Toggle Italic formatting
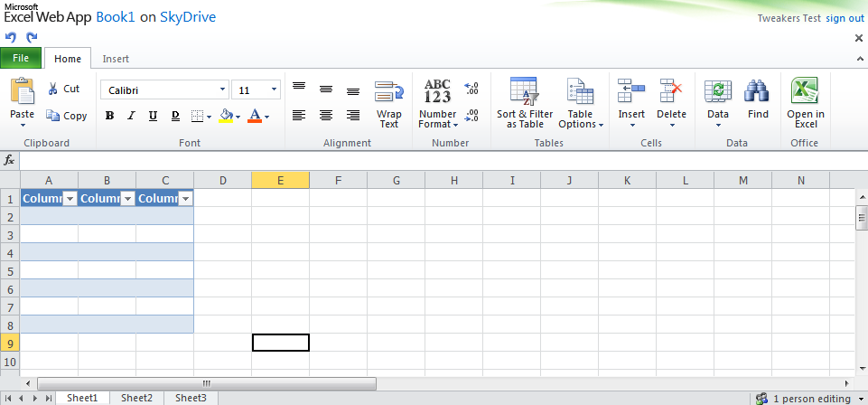 (131, 116)
